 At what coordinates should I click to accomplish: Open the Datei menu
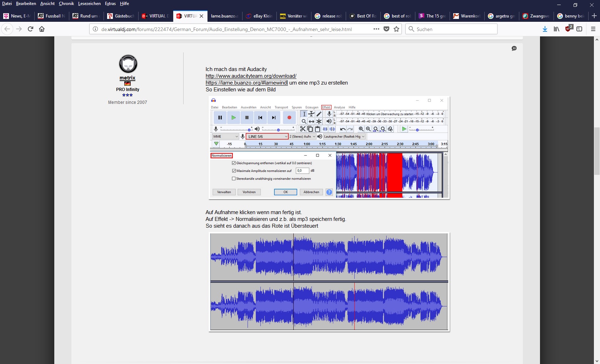[7, 4]
